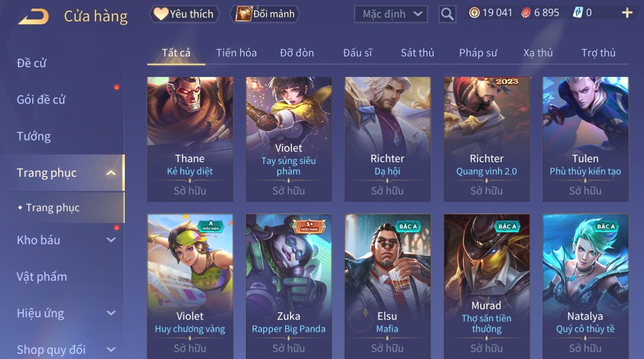The height and width of the screenshot is (359, 644).
Task: Click the blue voucher ticket icon
Action: point(578,13)
